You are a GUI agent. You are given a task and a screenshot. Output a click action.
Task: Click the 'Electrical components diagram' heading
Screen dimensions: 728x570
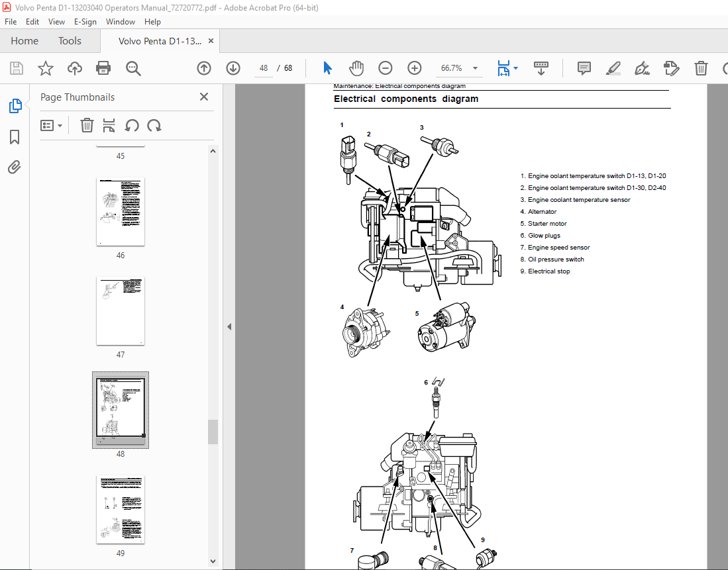[406, 99]
